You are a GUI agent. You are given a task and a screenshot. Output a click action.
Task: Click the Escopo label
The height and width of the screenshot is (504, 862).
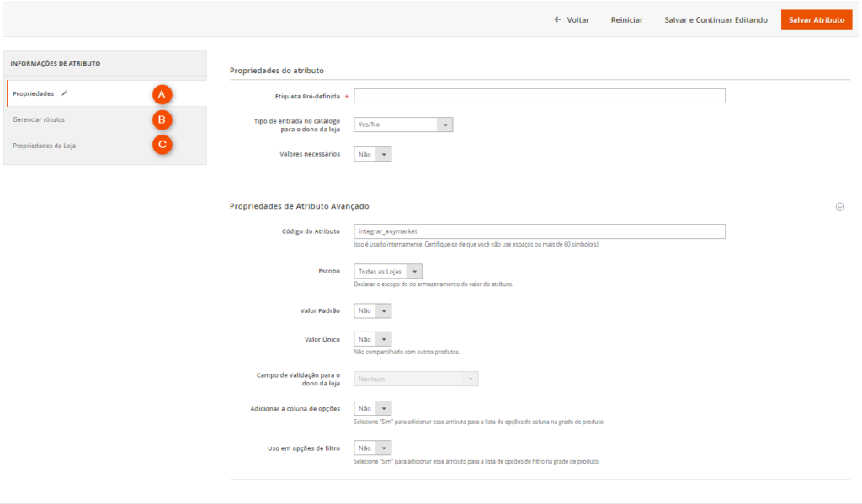pos(329,271)
